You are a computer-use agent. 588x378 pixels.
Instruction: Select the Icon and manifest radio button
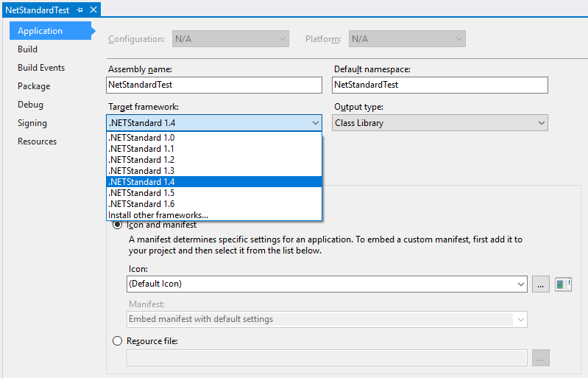[x=117, y=225]
